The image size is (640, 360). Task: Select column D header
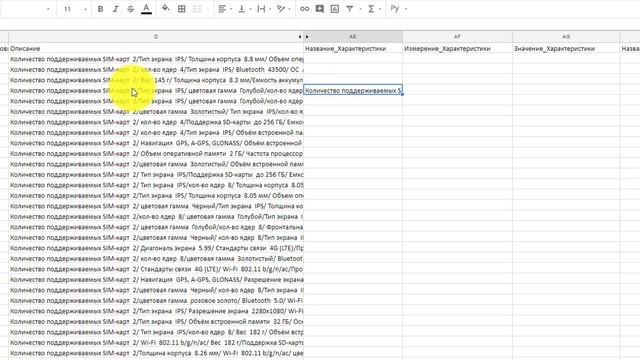tap(156, 37)
